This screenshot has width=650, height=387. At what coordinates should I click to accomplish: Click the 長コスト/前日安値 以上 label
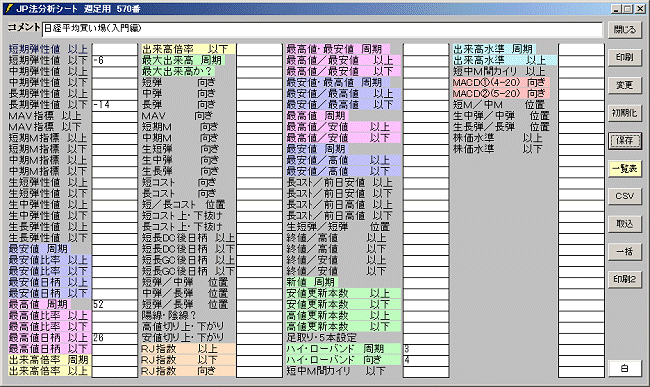(x=339, y=183)
